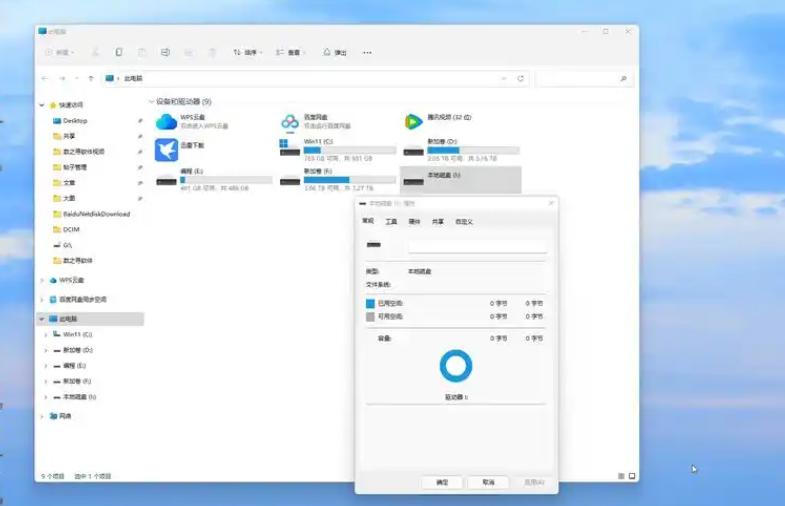Click the Copy toolbar icon
Screen dimensions: 785x506
tap(119, 52)
